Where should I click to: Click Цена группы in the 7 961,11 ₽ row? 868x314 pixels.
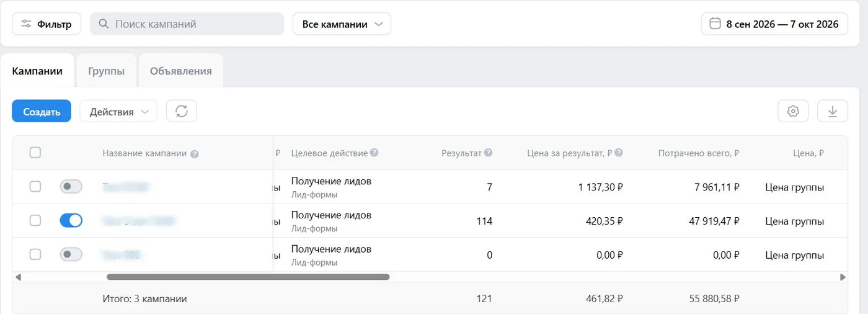click(795, 187)
